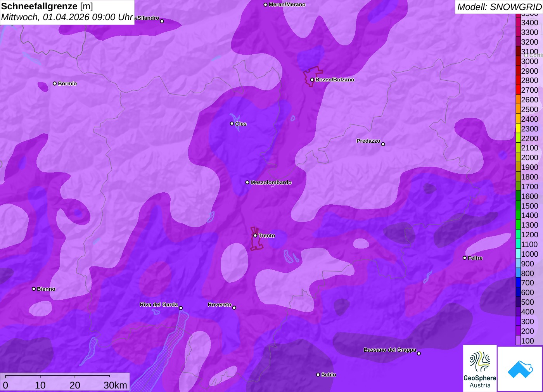543x392 pixels.
Task: Click the Trento city marker dot
Action: 255,235
